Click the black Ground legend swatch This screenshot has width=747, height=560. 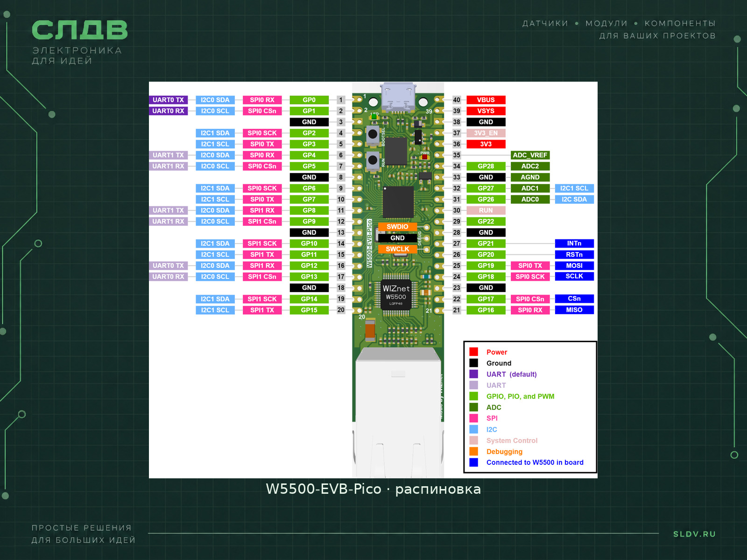[x=473, y=363]
